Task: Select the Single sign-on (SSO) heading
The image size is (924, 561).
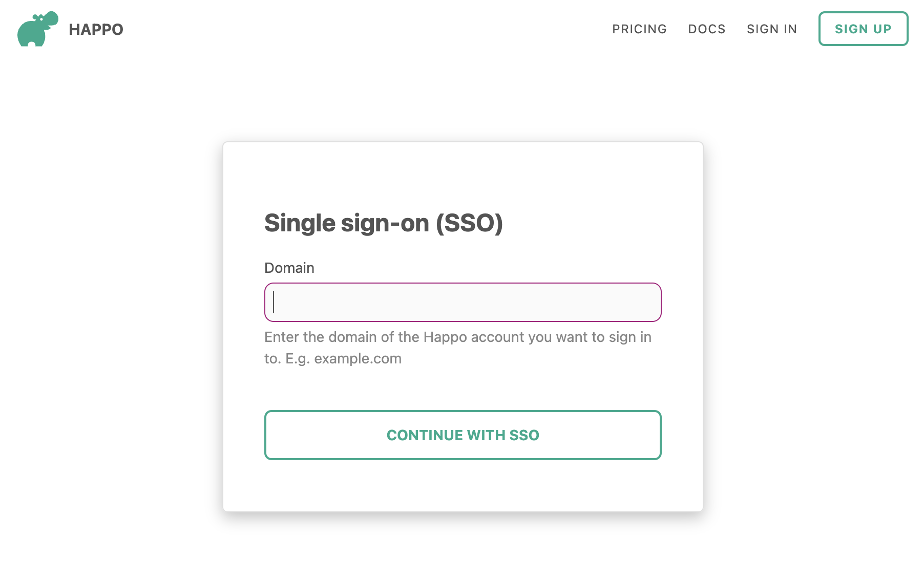Action: tap(383, 223)
